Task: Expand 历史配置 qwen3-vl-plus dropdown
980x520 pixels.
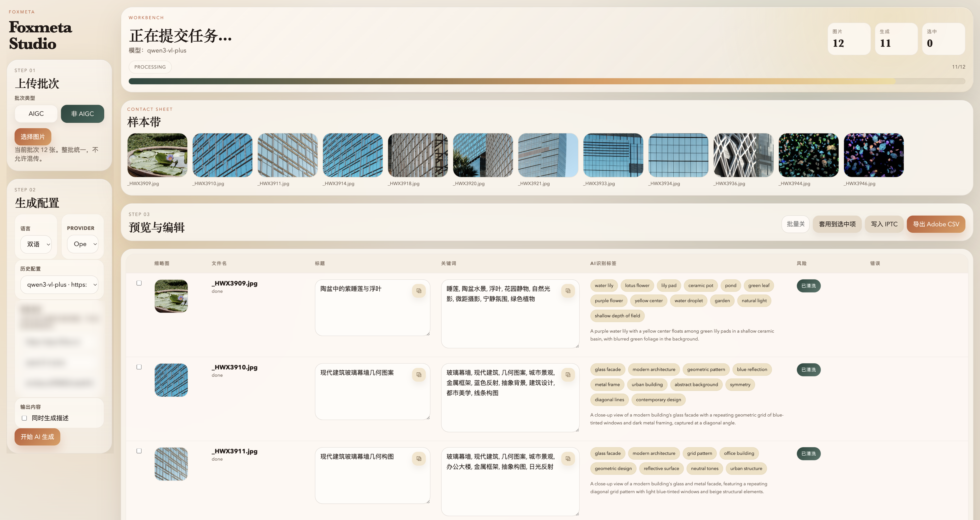Action: click(x=59, y=285)
